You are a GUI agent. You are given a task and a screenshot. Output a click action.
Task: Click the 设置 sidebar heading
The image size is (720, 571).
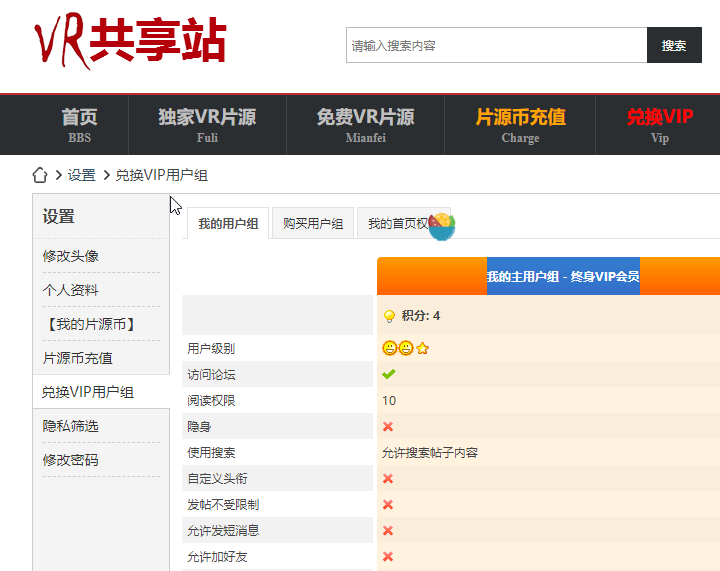[58, 216]
